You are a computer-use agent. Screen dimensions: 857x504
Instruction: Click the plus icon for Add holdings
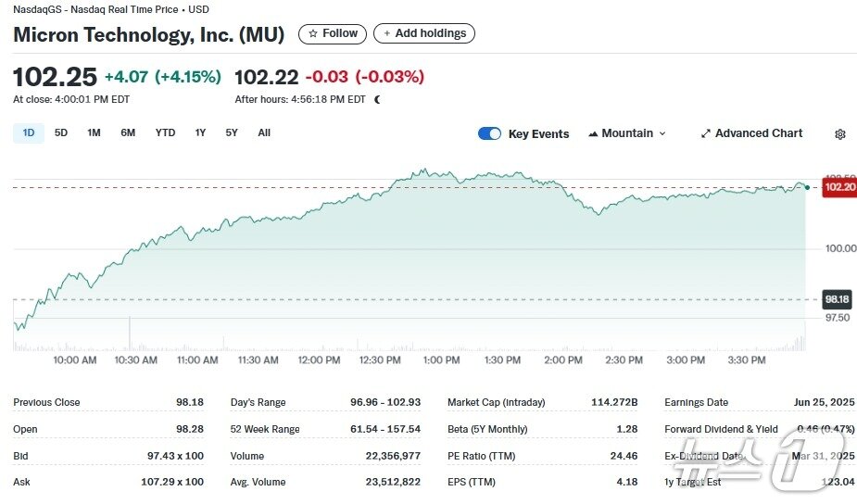[x=387, y=33]
